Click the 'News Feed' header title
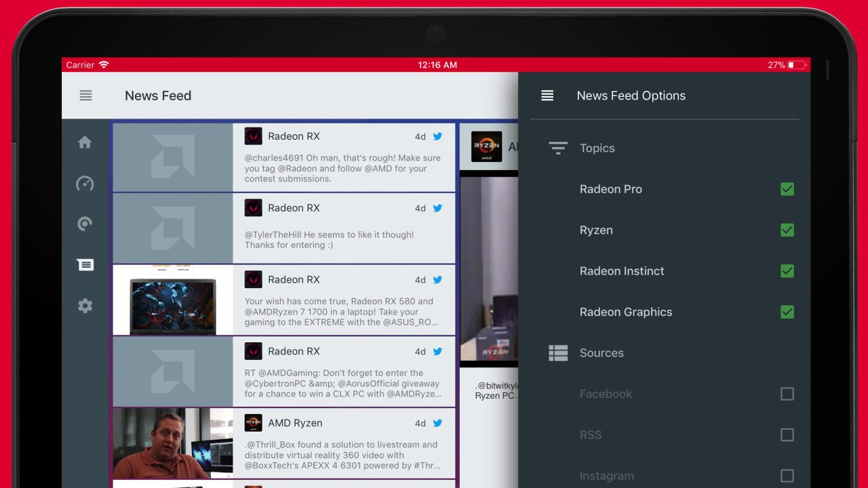Image resolution: width=868 pixels, height=488 pixels. (x=158, y=96)
